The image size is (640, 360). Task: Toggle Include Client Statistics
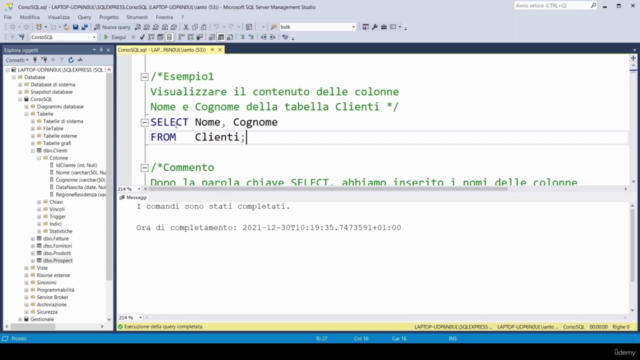pos(200,37)
